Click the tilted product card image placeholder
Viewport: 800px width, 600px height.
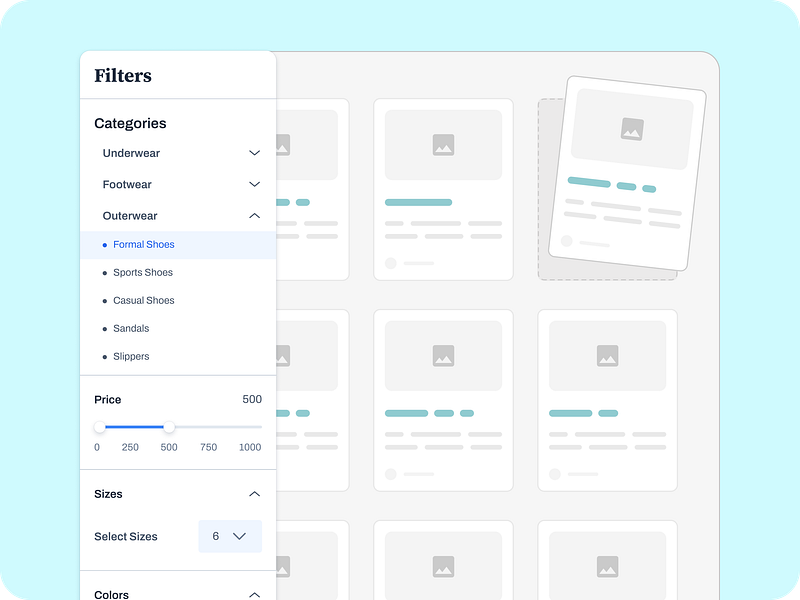coord(632,129)
